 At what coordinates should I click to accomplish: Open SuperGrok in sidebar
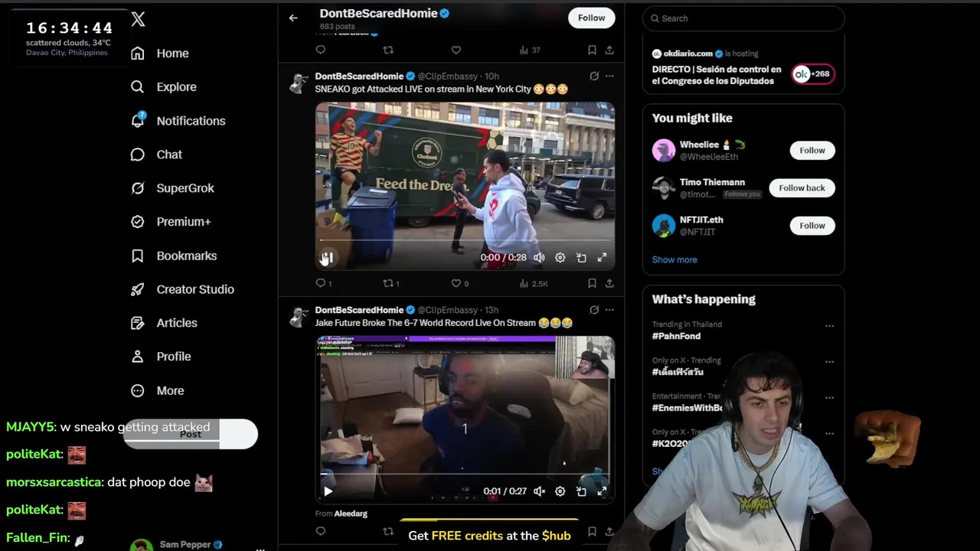pos(173,187)
